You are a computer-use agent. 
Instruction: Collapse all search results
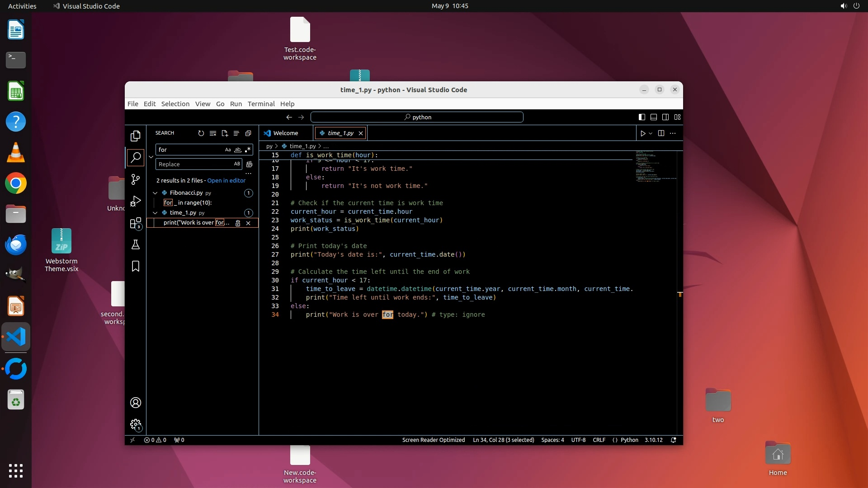[x=248, y=133]
